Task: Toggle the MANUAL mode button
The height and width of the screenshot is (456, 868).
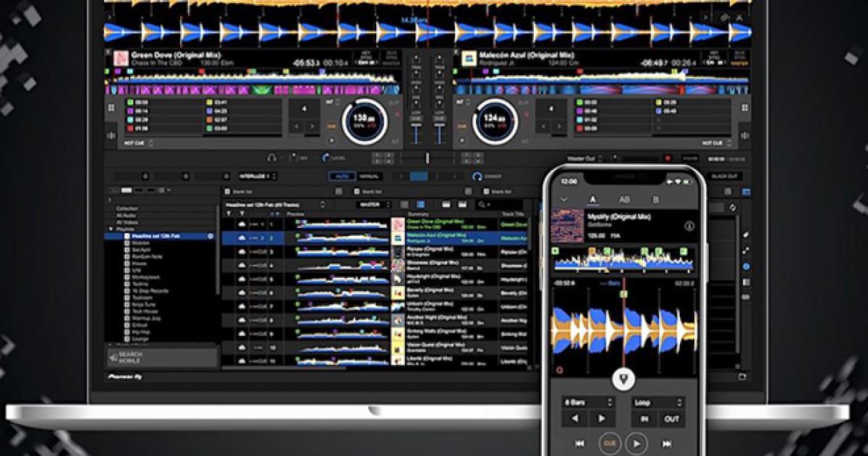Action: [x=370, y=176]
